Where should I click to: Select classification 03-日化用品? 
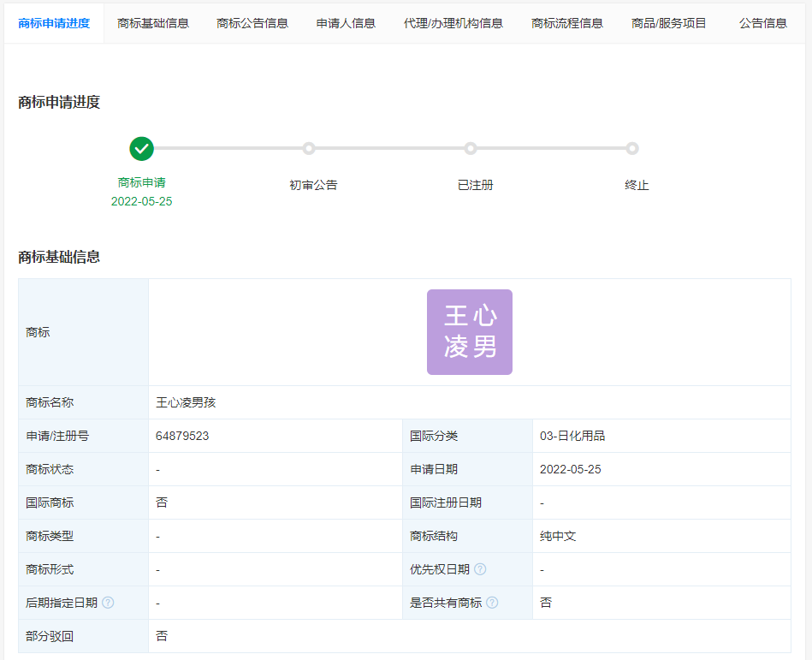(572, 436)
